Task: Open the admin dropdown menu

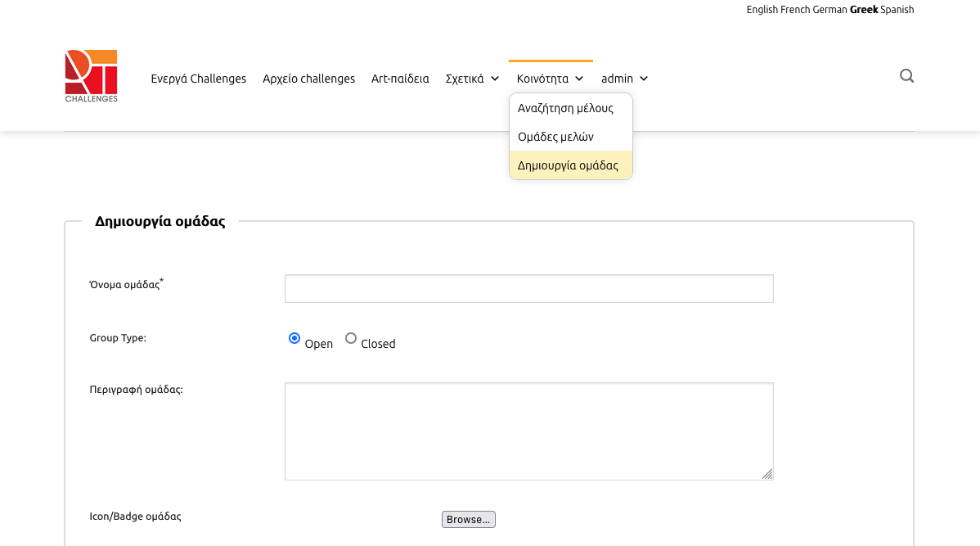Action: coord(624,79)
